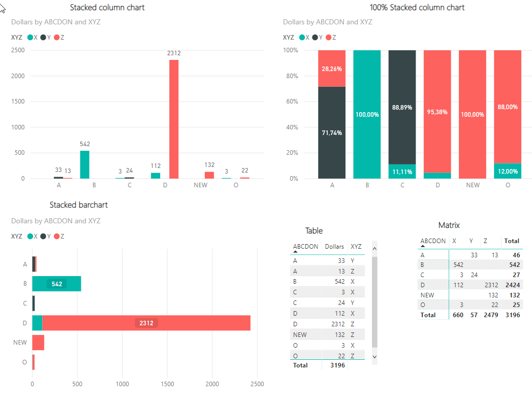Click the NEW axis label in Stacked column chart
Screen dimensions: 532x406
[201, 185]
